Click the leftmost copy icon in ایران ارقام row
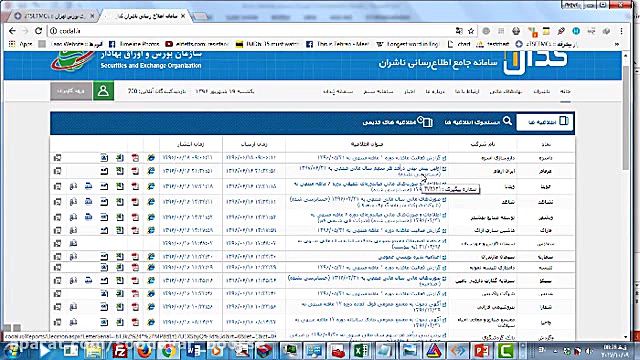The height and width of the screenshot is (360, 640). [x=57, y=171]
